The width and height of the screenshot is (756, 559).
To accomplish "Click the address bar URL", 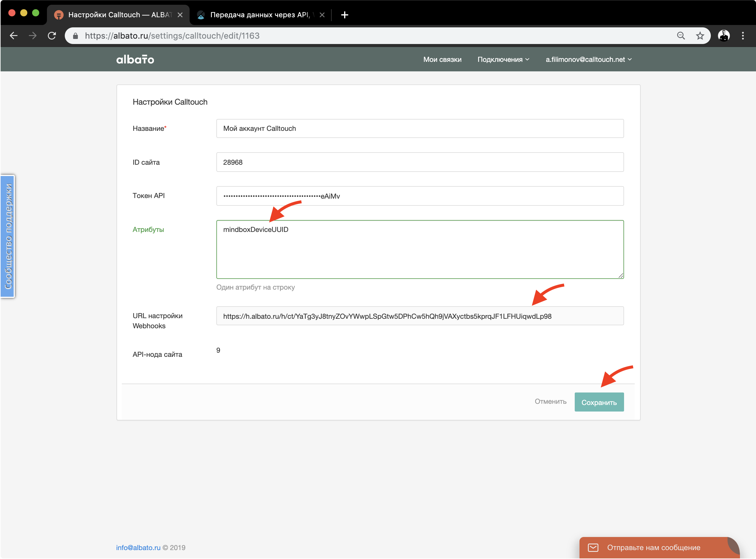I will point(172,35).
